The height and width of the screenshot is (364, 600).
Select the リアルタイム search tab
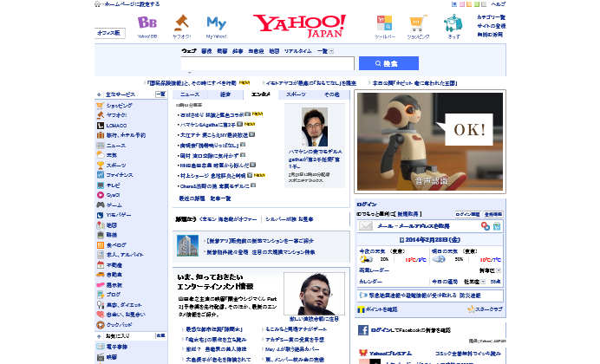[x=297, y=51]
